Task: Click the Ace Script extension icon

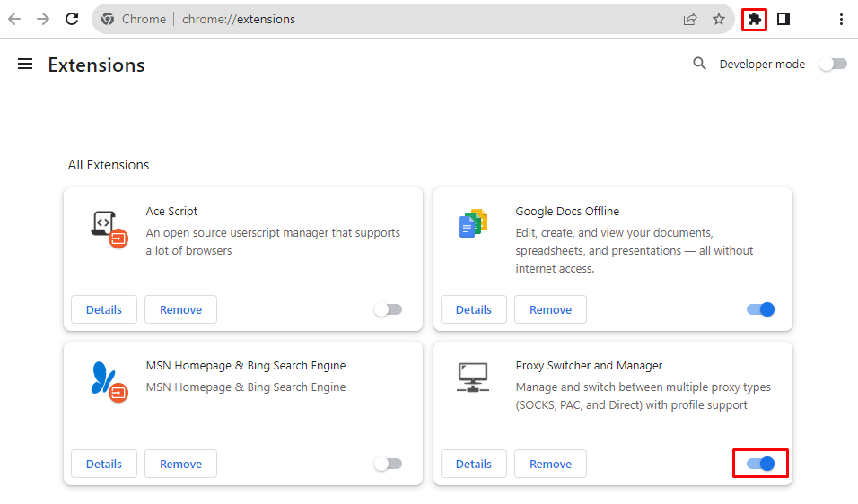Action: [109, 229]
